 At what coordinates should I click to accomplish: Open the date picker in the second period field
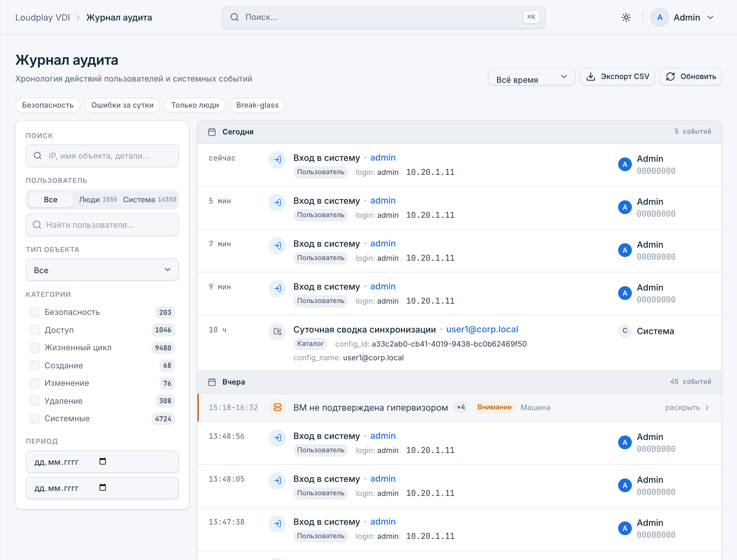pos(103,487)
